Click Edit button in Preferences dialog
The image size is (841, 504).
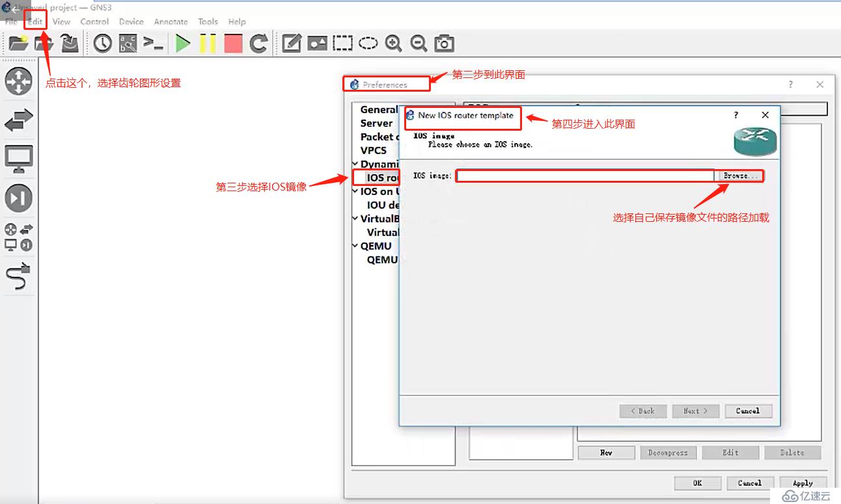tap(730, 453)
